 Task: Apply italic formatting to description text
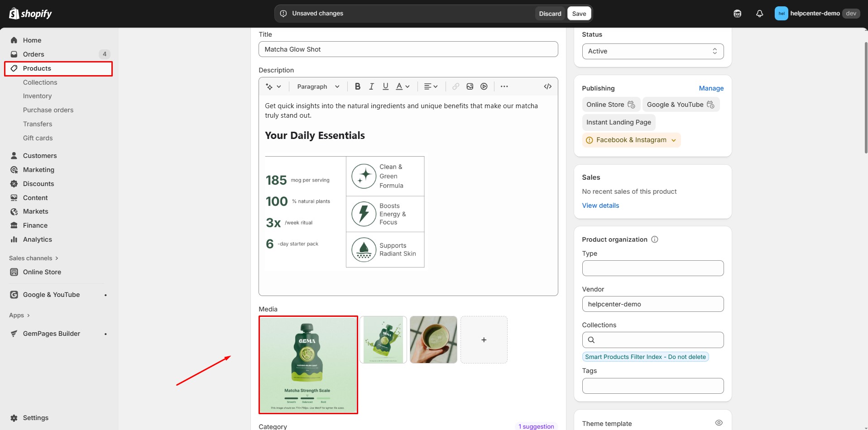click(371, 86)
